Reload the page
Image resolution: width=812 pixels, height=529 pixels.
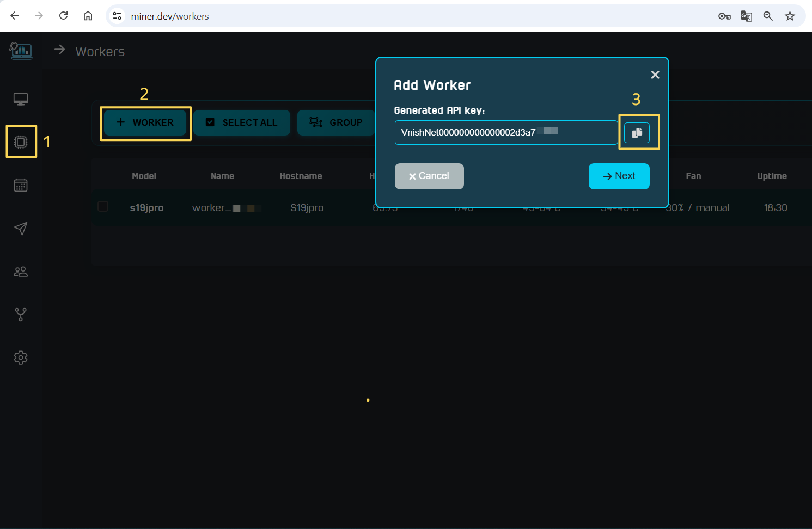[63, 16]
